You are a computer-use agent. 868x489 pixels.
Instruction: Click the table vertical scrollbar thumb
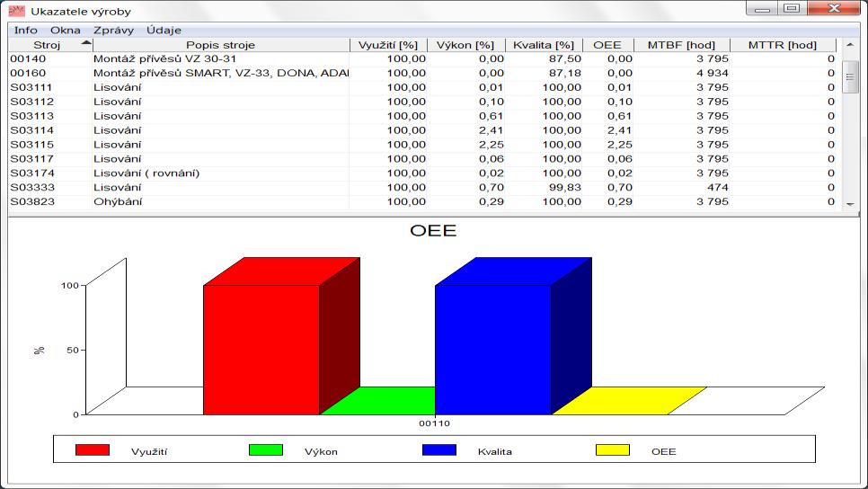(850, 77)
